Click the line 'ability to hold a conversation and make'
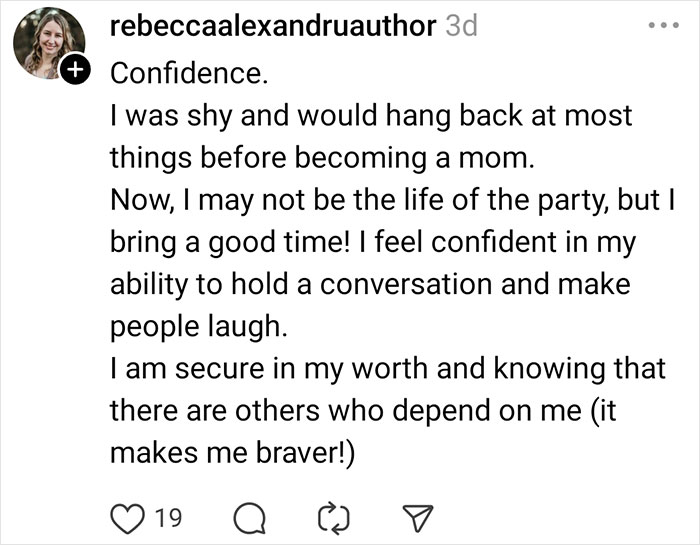 coord(369,284)
